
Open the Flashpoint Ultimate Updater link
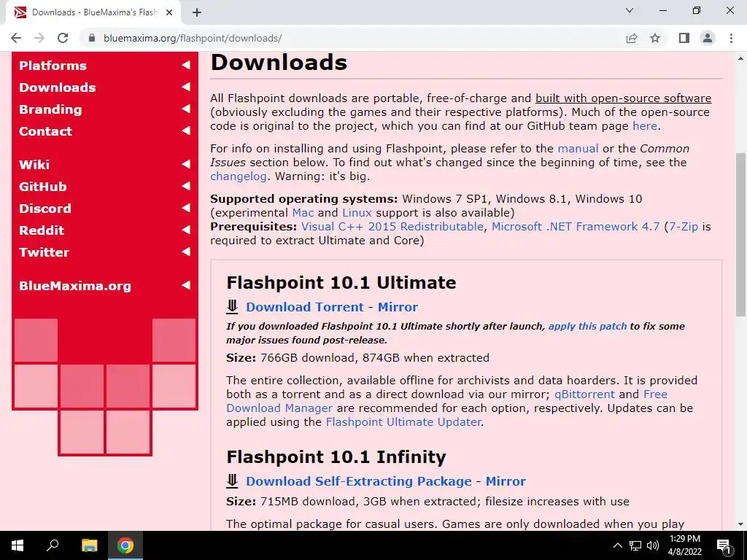pos(403,422)
